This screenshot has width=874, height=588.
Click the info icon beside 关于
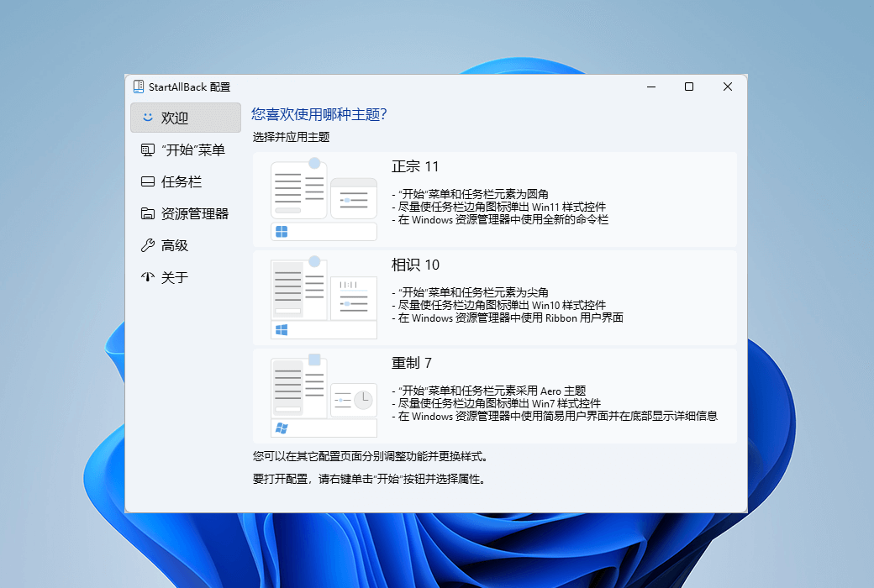coord(147,277)
